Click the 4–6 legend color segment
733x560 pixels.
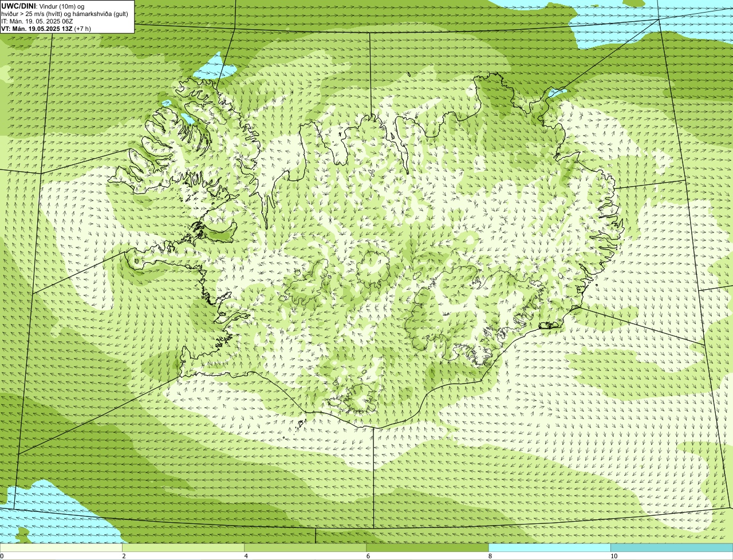[305, 548]
